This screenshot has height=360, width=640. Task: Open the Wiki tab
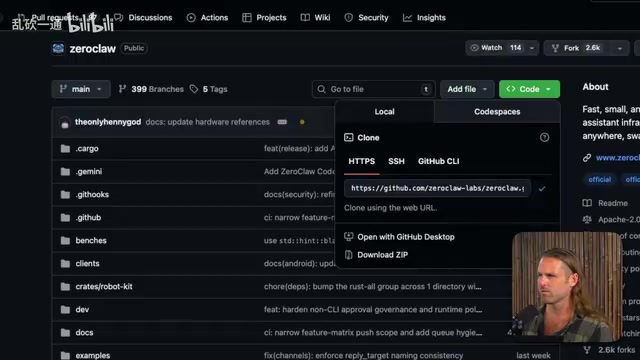(316, 18)
